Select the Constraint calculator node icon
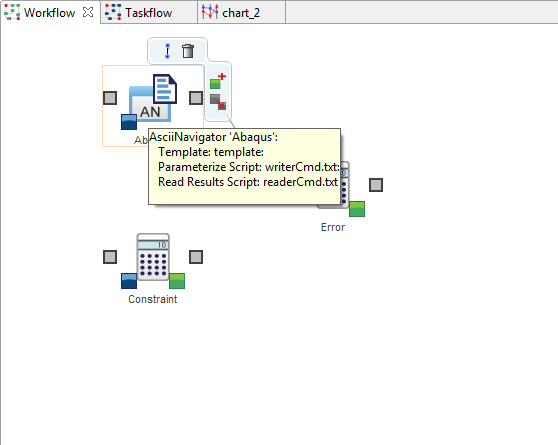 (153, 257)
